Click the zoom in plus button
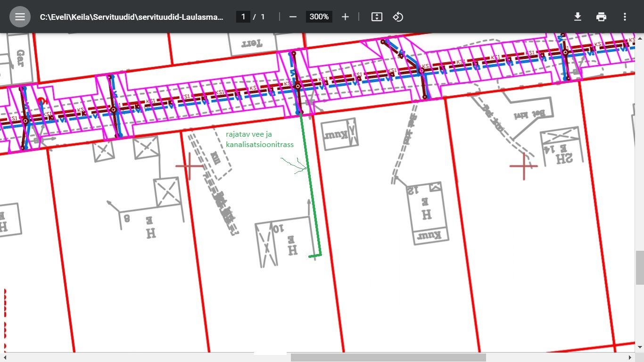Viewport: 644px width, 362px height. [345, 17]
